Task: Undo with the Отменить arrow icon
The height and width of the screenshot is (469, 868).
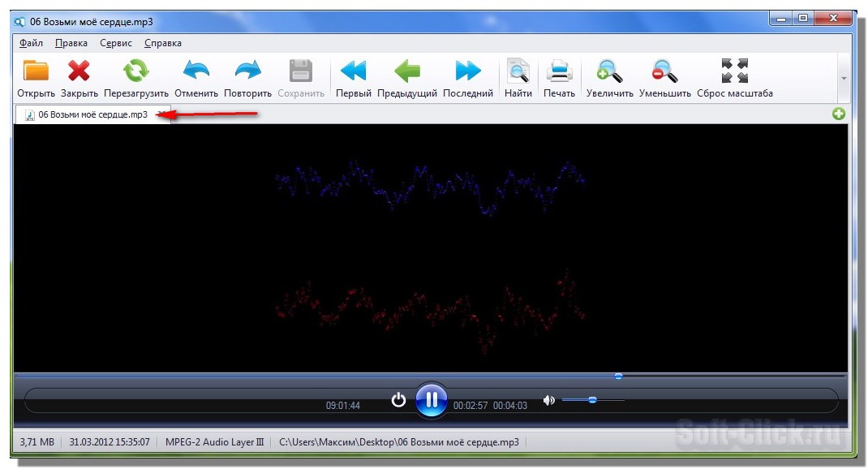Action: pos(196,72)
